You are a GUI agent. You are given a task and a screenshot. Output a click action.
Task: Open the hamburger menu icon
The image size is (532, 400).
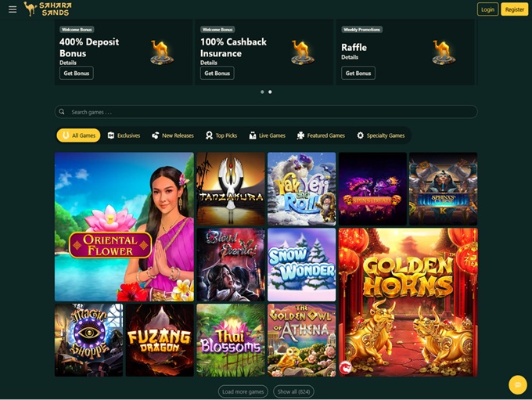click(x=13, y=9)
